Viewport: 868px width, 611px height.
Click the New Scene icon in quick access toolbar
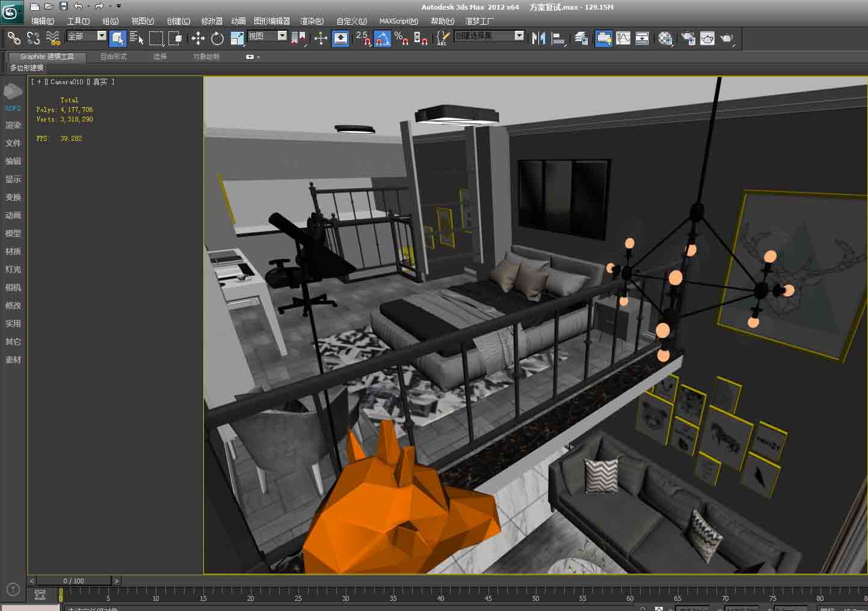pyautogui.click(x=35, y=7)
